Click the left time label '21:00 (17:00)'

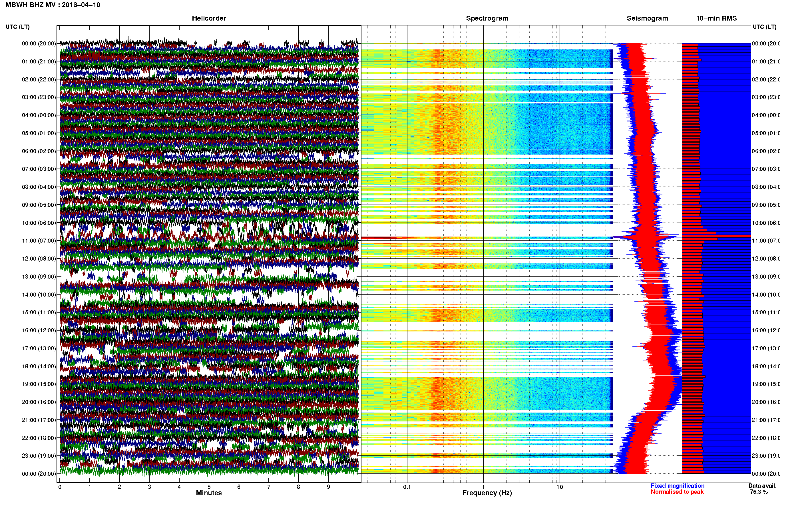(x=39, y=420)
